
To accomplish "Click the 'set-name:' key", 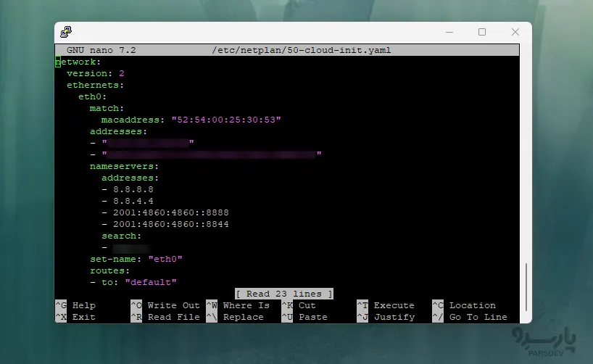I will point(116,259).
